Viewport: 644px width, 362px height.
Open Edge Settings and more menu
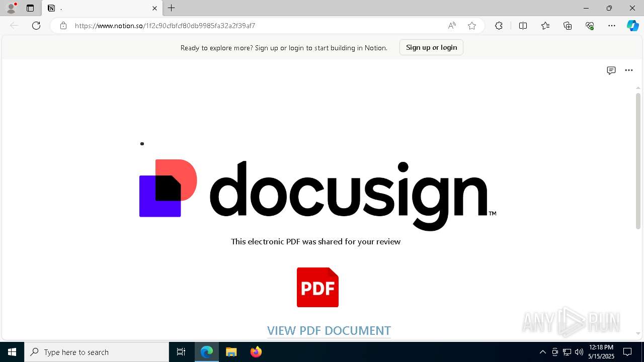[x=612, y=26]
